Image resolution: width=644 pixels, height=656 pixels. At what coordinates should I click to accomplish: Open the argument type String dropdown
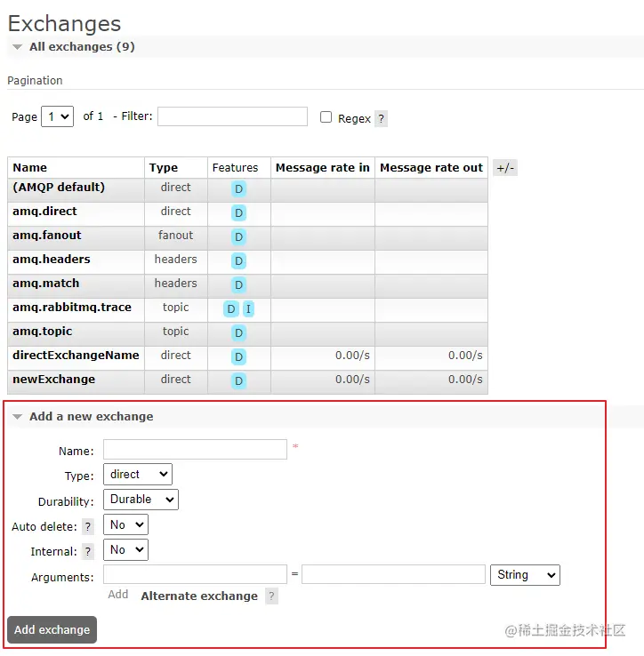(x=525, y=575)
